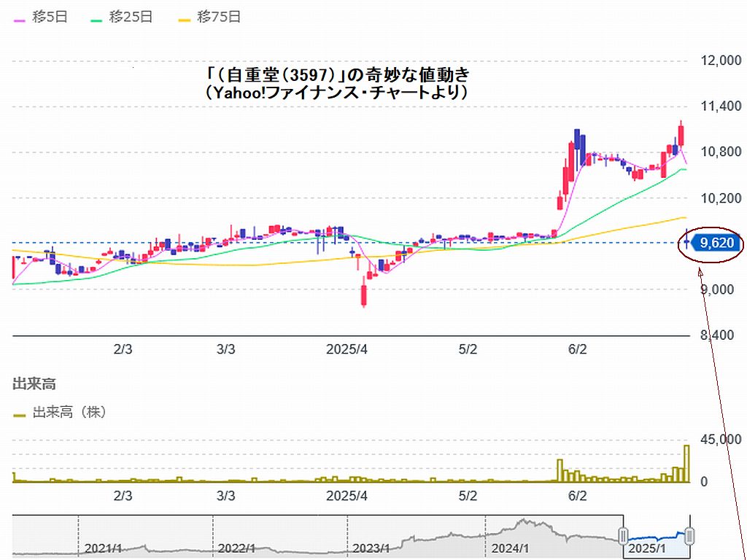Click the 2/3 date label on price chart
747x560 pixels.
[123, 349]
